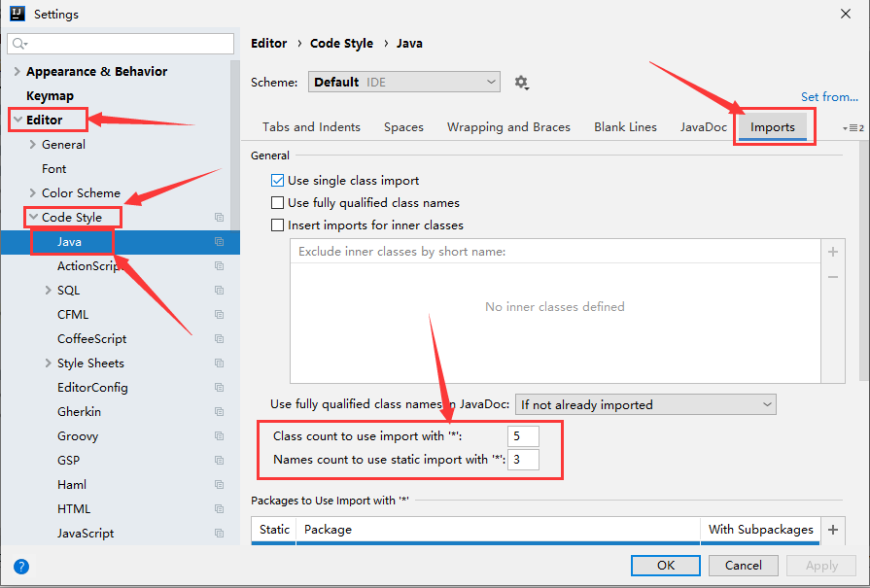The image size is (870, 588).
Task: Expand Appearance & Behavior section
Action: click(17, 72)
